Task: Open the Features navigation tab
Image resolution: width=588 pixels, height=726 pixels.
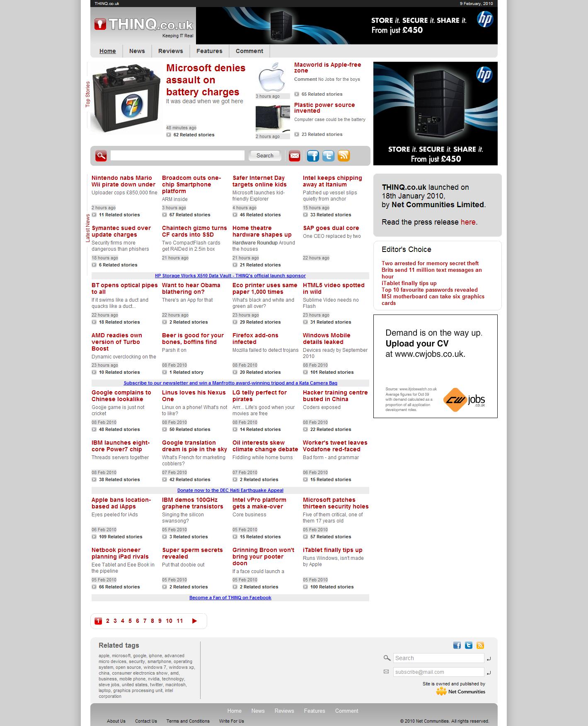Action: (209, 51)
